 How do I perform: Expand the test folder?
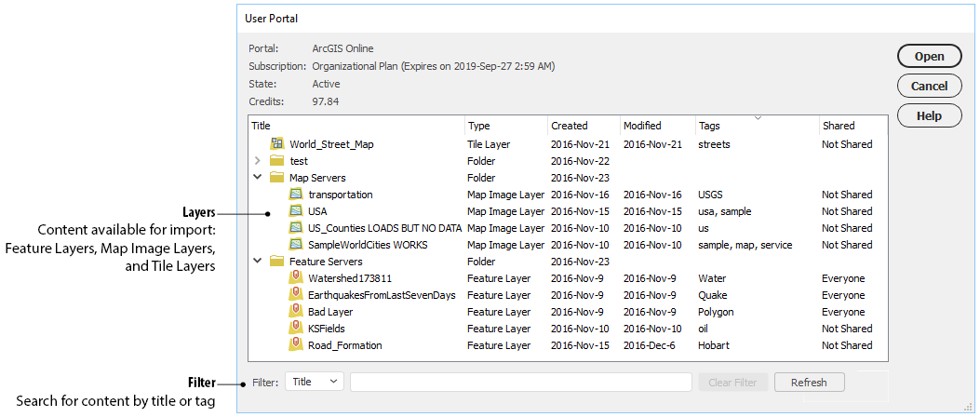click(x=257, y=161)
